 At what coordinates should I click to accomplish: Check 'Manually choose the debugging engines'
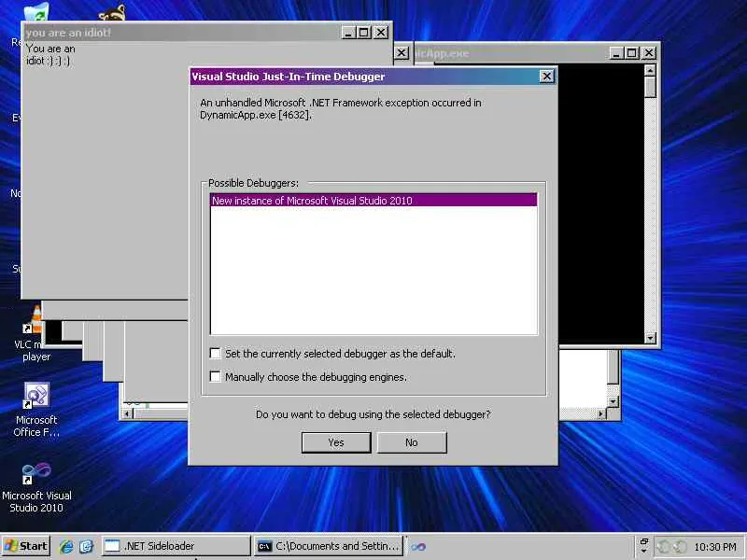coord(216,377)
